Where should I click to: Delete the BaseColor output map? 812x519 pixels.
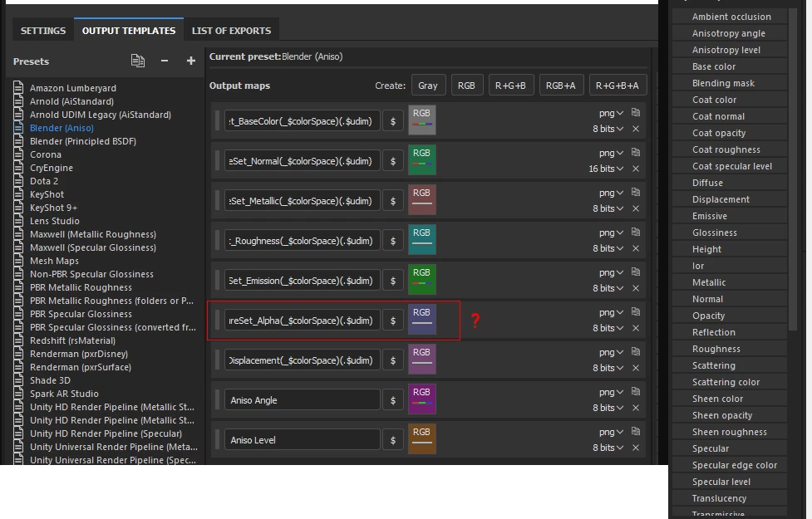coord(636,129)
